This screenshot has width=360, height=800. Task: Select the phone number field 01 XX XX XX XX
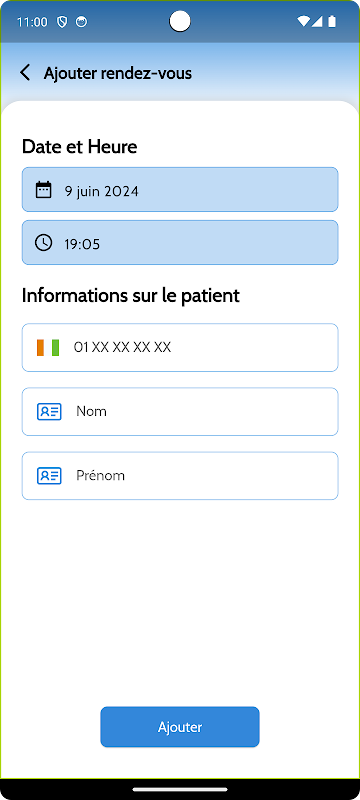pyautogui.click(x=180, y=347)
